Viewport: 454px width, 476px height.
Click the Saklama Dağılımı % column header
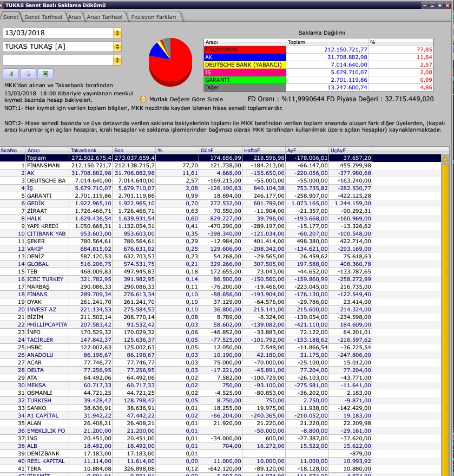[401, 42]
